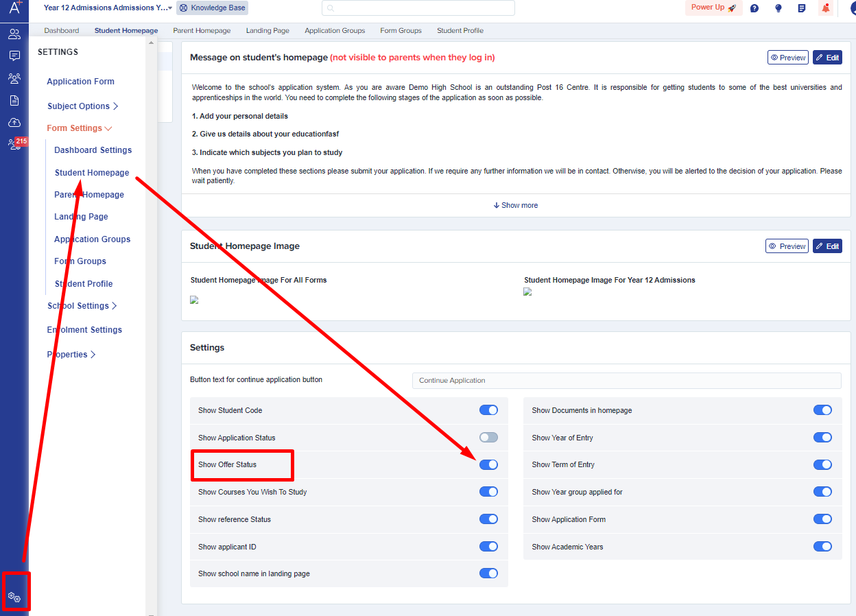Switch to Form Groups tab
Image resolution: width=856 pixels, height=616 pixels.
tap(401, 31)
